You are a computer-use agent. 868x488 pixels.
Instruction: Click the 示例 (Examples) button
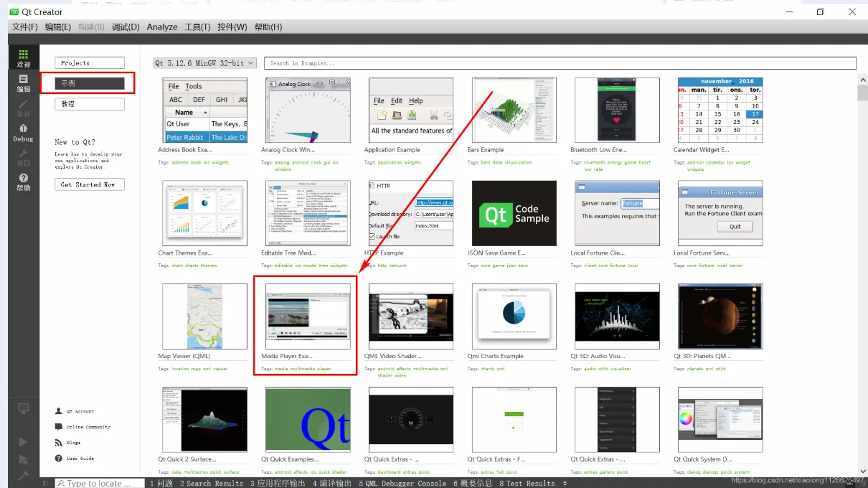pyautogui.click(x=89, y=83)
